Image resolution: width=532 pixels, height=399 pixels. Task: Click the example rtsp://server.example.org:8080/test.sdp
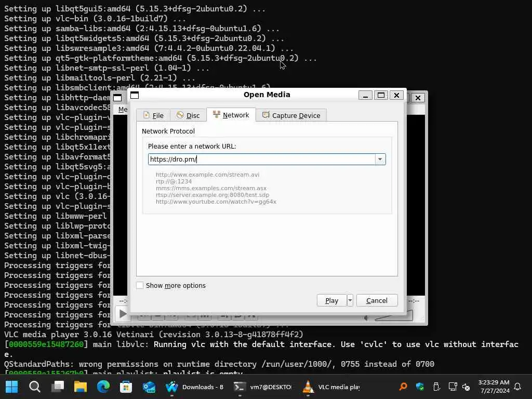(x=212, y=195)
